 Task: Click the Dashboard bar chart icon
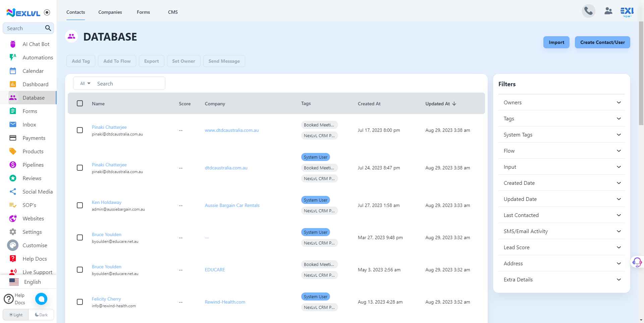tap(13, 84)
